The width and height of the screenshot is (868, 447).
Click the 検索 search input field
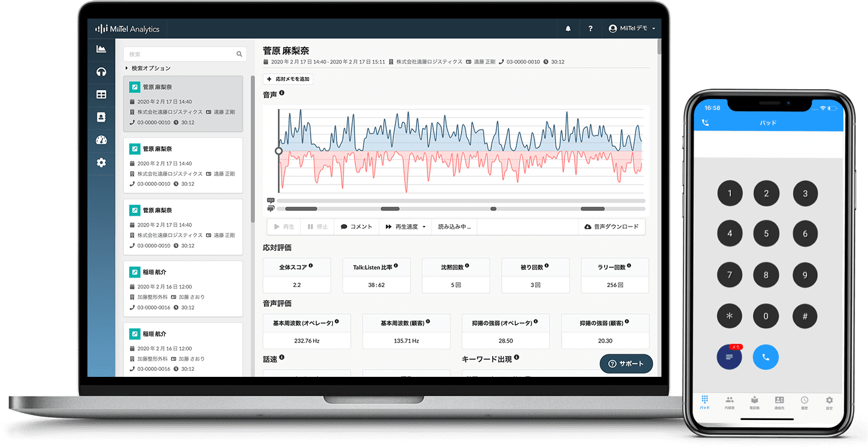pos(185,54)
